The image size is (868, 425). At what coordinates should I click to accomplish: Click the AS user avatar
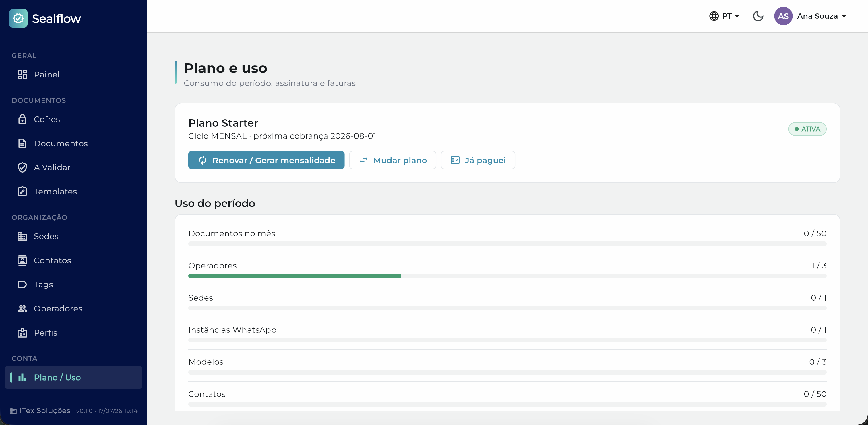point(783,16)
